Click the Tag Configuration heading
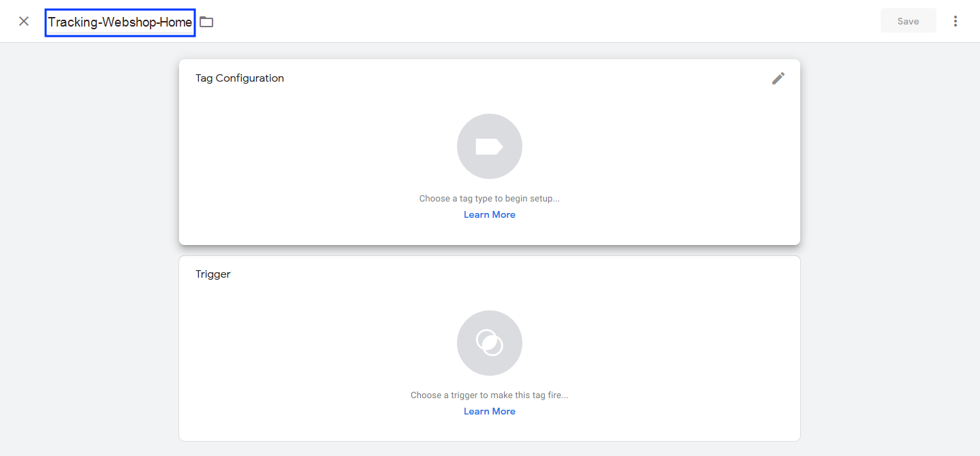Viewport: 980px width, 456px height. [x=240, y=78]
